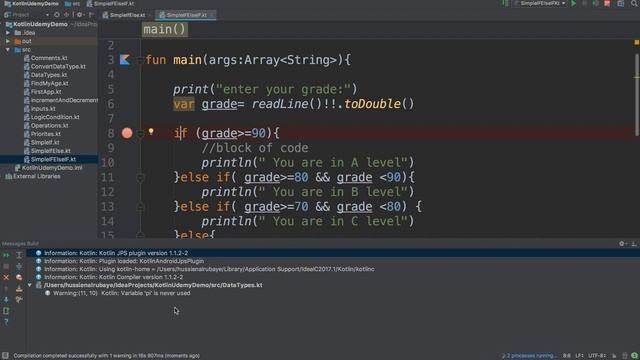Open LogicCondition.kt in project tree
The image size is (640, 360).
tap(51, 117)
